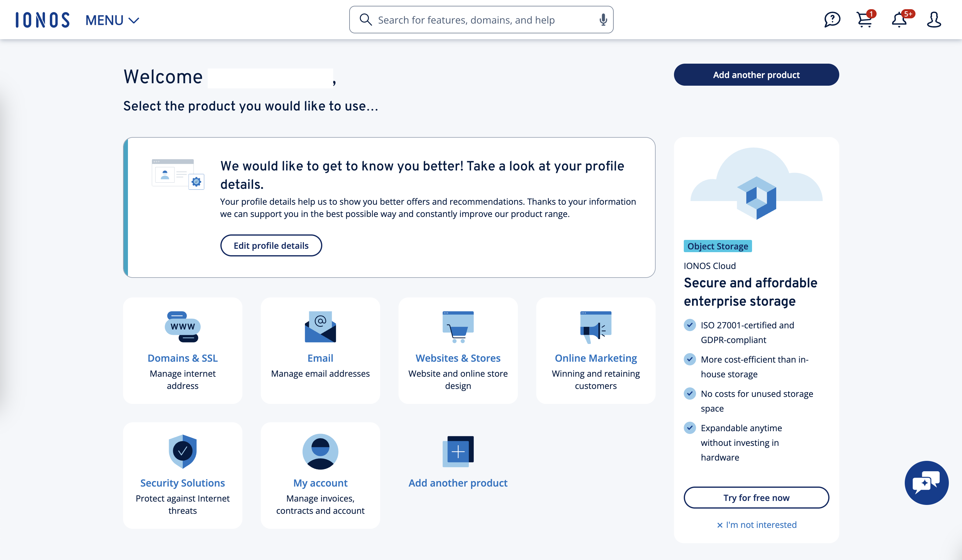This screenshot has width=962, height=560.
Task: Click the Domains & SSL www icon
Action: tap(182, 327)
